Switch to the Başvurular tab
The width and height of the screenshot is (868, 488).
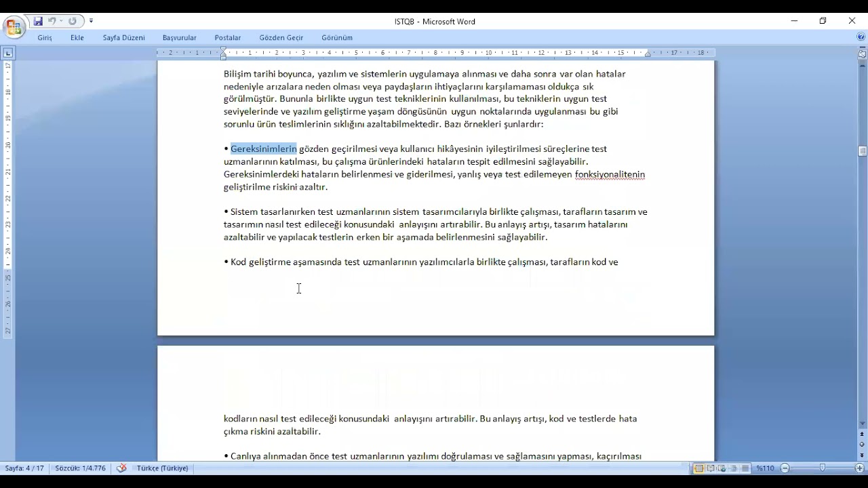click(x=180, y=38)
